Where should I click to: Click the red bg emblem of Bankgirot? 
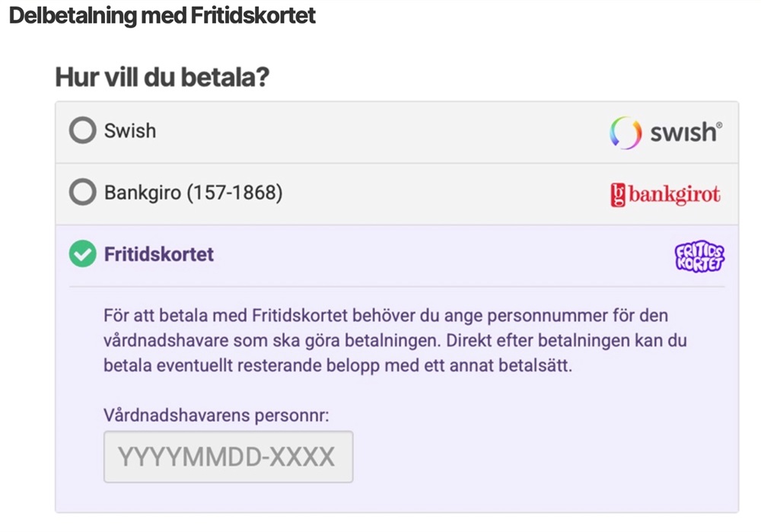click(x=618, y=195)
